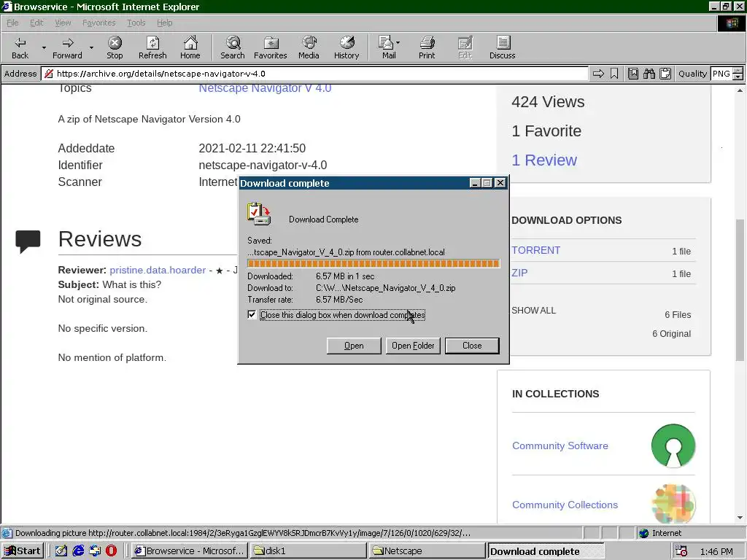Viewport: 747px width, 560px height.
Task: Open the Favorites menu
Action: (98, 23)
